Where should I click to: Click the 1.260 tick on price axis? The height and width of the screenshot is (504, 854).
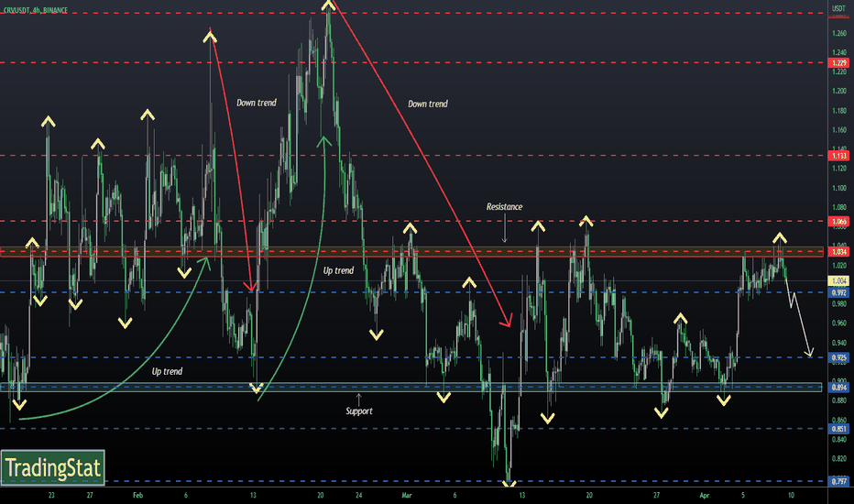tap(838, 33)
